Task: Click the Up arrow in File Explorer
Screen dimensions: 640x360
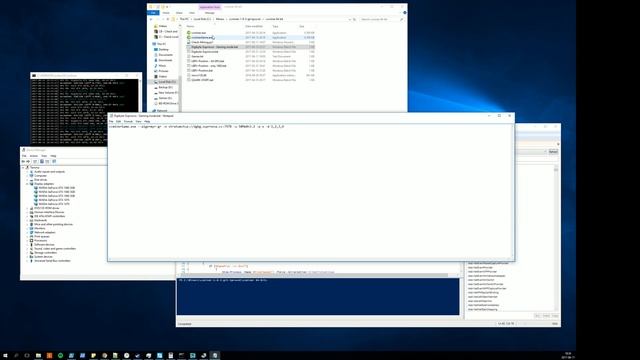Action: pos(168,19)
